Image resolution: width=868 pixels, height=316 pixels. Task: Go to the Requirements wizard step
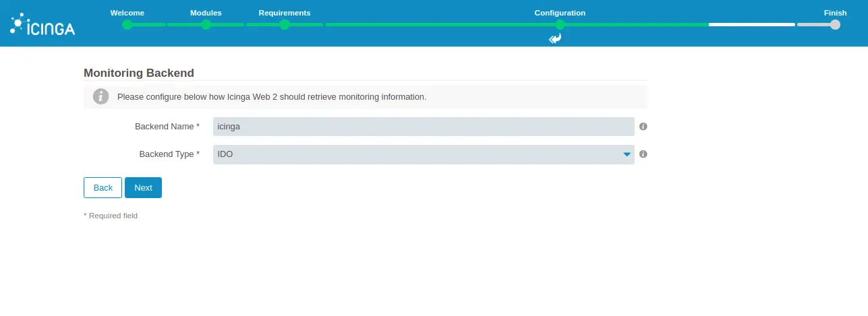(x=285, y=13)
